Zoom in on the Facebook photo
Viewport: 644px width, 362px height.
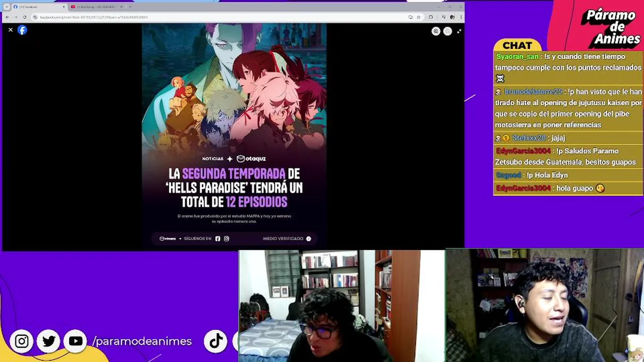436,31
